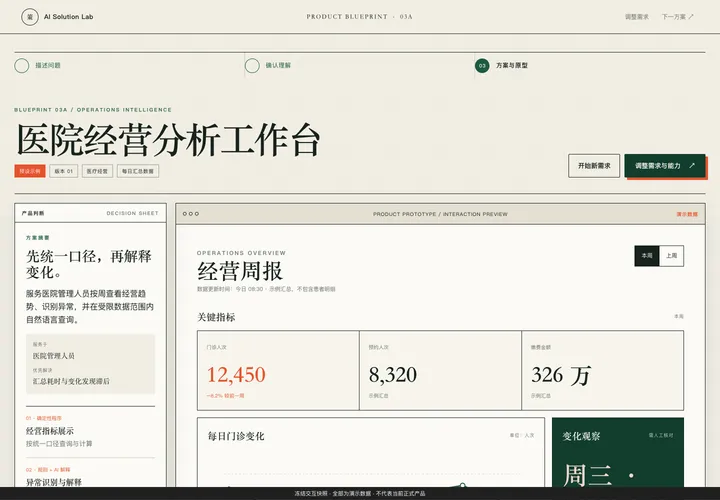This screenshot has width=720, height=500.
Task: Click the BLUEPRINT 03A / OPERATIONS INTELLIGENCE label
Action: pos(93,110)
